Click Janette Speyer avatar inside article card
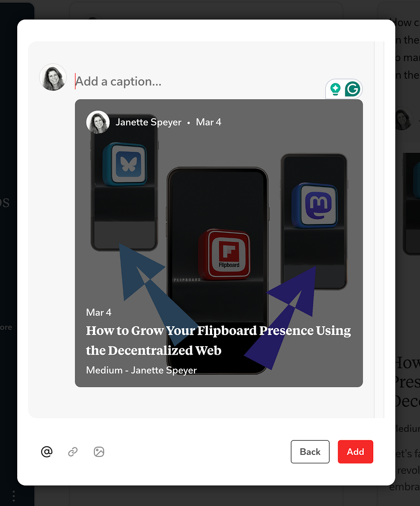420x506 pixels. (98, 122)
